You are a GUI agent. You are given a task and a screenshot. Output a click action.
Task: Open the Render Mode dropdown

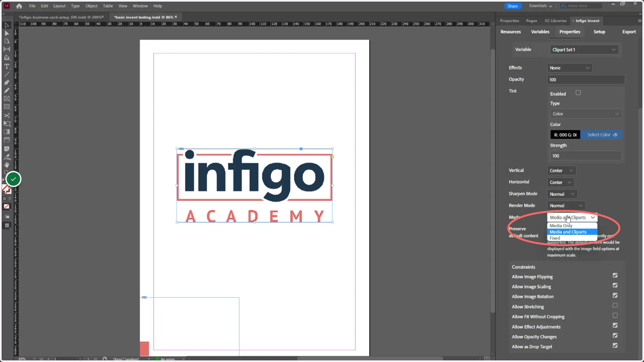coord(566,205)
